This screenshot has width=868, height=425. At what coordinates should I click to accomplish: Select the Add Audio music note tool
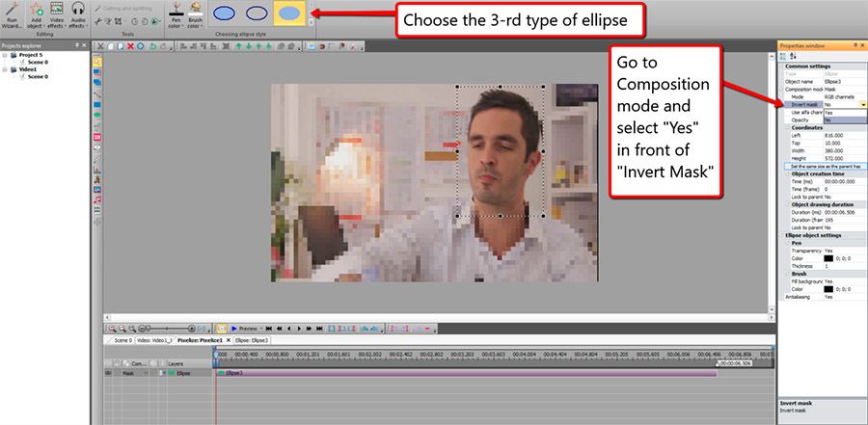point(97,199)
